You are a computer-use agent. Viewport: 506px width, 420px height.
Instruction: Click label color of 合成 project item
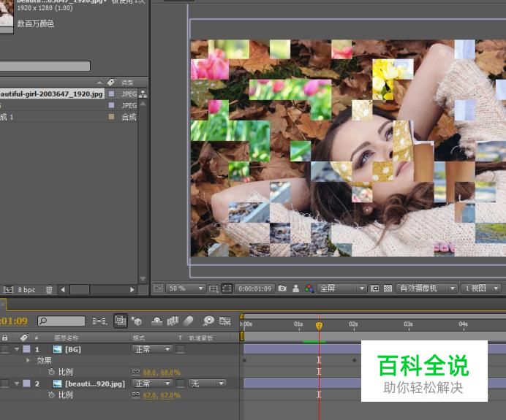point(111,117)
